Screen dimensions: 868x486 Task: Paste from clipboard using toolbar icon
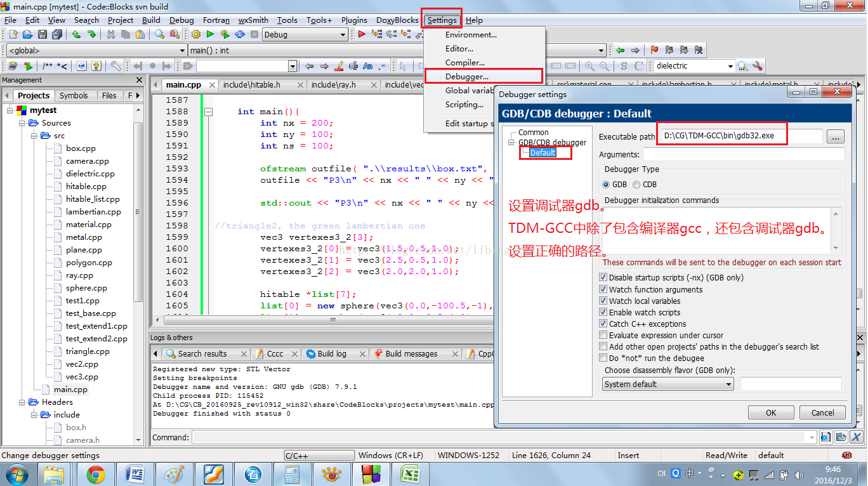[x=140, y=34]
